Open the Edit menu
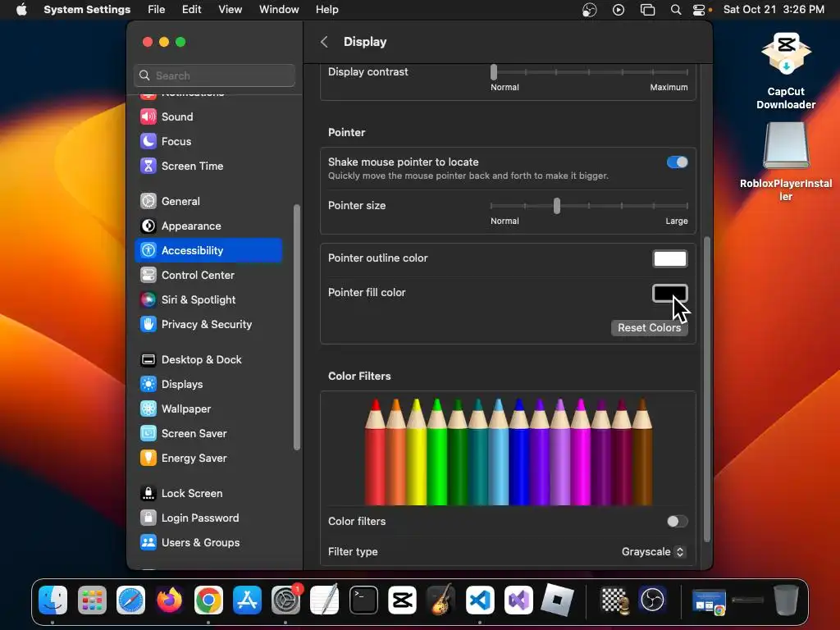This screenshot has width=840, height=630. point(191,10)
